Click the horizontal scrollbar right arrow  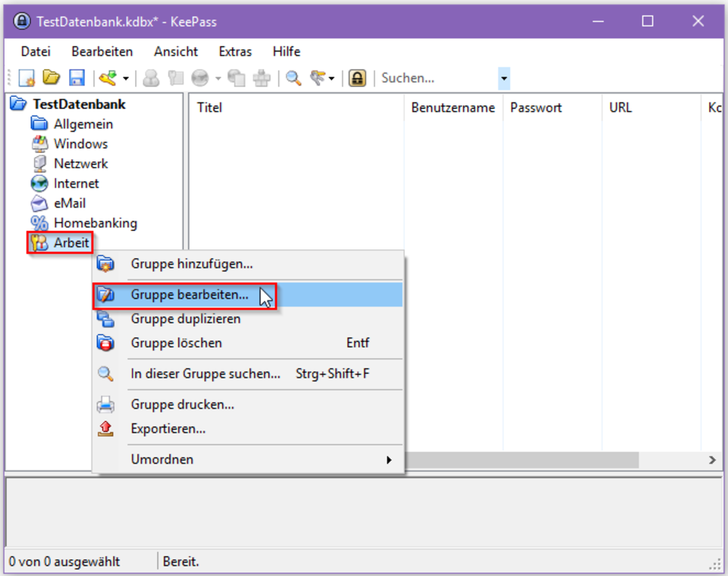(x=712, y=460)
